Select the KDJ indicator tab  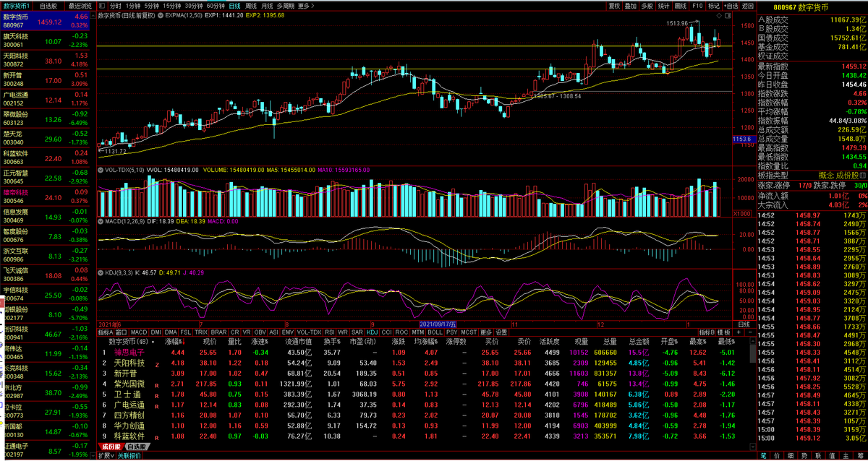coord(372,332)
